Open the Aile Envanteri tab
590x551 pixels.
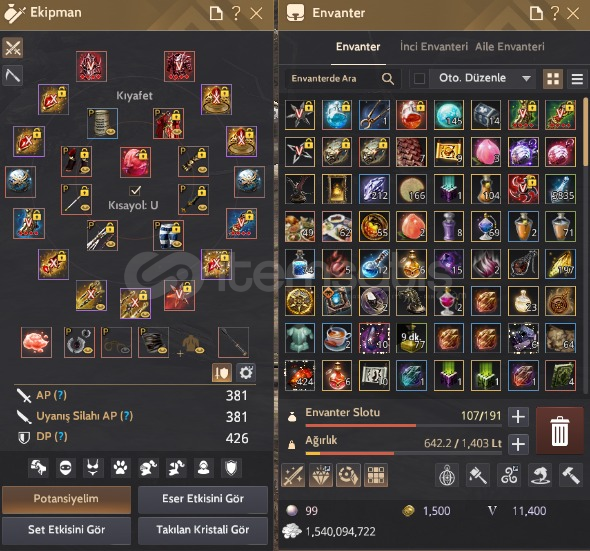(509, 47)
